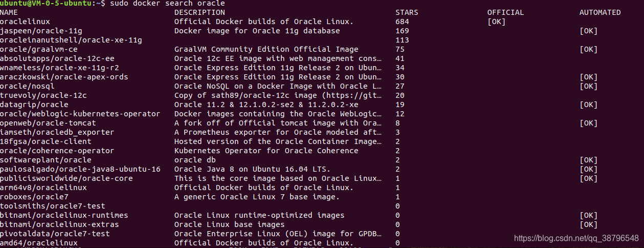This screenshot has height=248, width=644.
Task: Select 'bitnami/oraclelinux-runtimes' image name
Action: point(64,215)
